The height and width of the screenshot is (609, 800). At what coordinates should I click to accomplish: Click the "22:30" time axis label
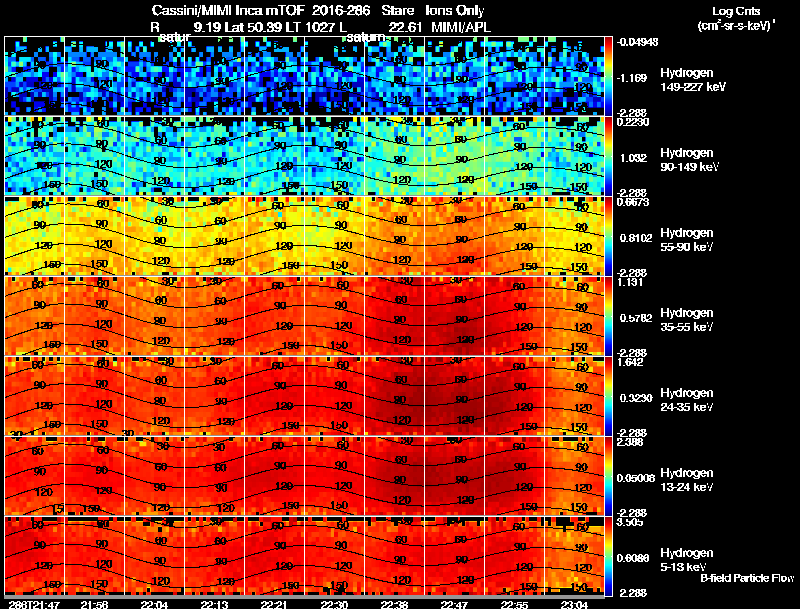[334, 604]
